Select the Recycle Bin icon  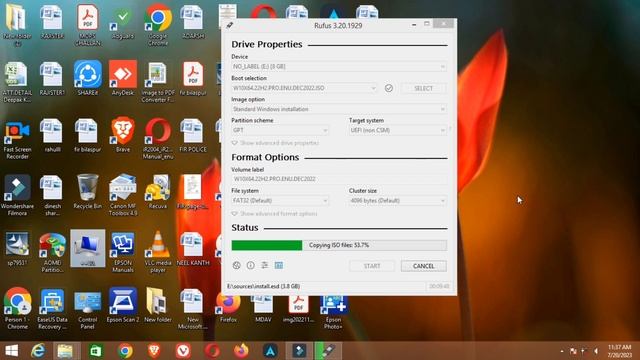tap(88, 192)
